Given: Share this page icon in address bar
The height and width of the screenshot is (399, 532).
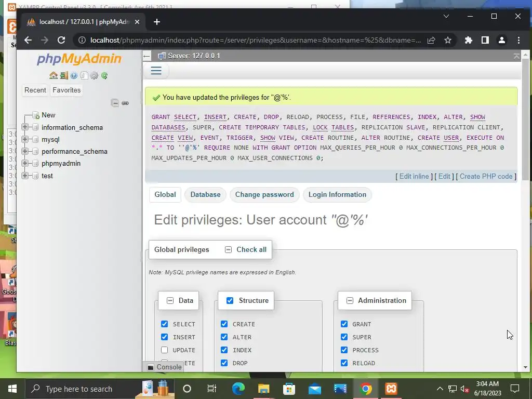Looking at the screenshot, I should click(x=431, y=40).
